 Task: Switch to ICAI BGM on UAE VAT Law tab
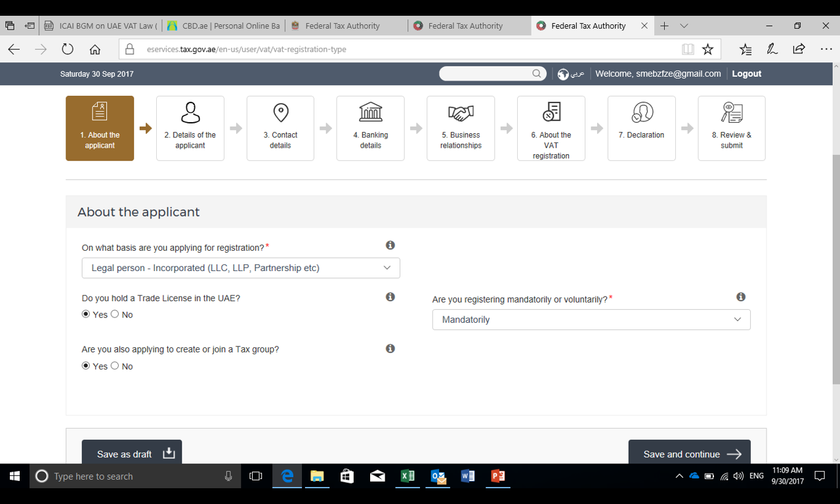point(100,26)
